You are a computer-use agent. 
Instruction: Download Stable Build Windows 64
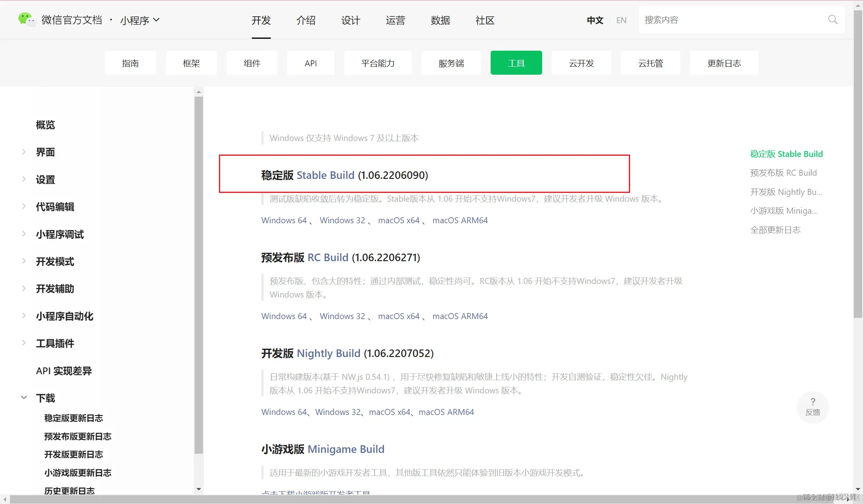(x=284, y=220)
